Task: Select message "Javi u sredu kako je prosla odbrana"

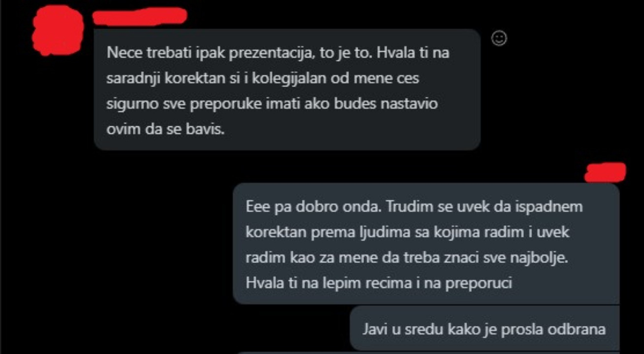Action: (485, 328)
